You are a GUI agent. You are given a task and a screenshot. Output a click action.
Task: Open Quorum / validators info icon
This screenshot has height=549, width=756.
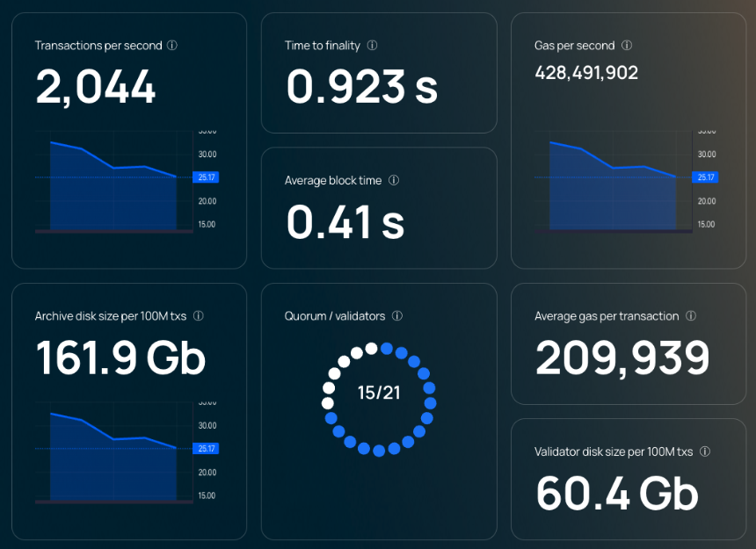tap(397, 316)
